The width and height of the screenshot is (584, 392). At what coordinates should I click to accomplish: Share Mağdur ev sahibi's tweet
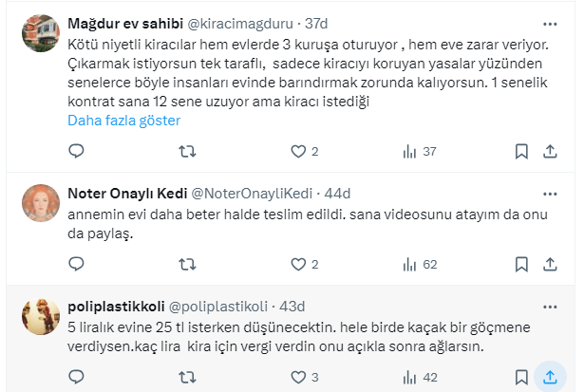(x=550, y=151)
